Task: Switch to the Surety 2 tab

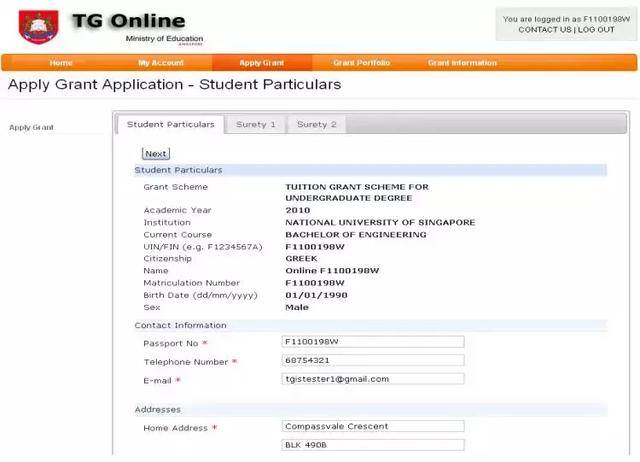Action: 317,125
